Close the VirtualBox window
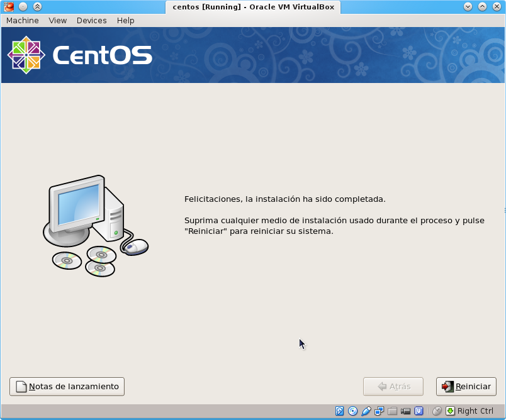Image resolution: width=506 pixels, height=420 pixels. point(497,6)
